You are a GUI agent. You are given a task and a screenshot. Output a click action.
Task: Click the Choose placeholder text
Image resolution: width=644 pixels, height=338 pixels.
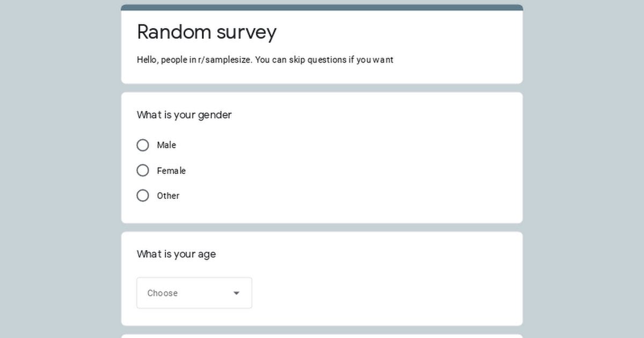[162, 293]
